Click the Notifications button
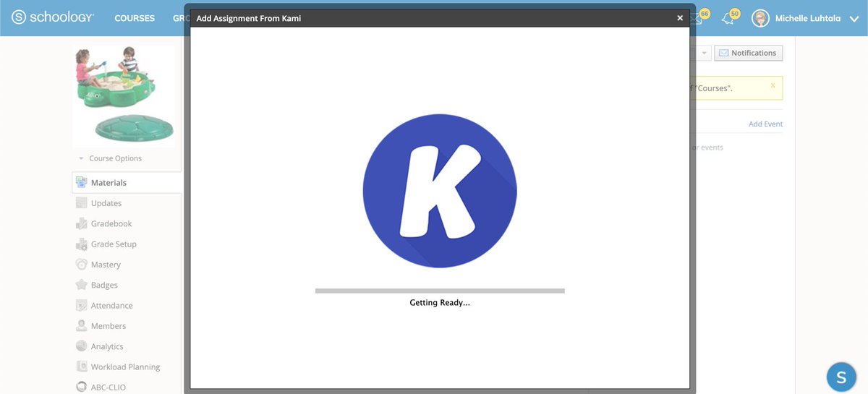 pyautogui.click(x=748, y=53)
